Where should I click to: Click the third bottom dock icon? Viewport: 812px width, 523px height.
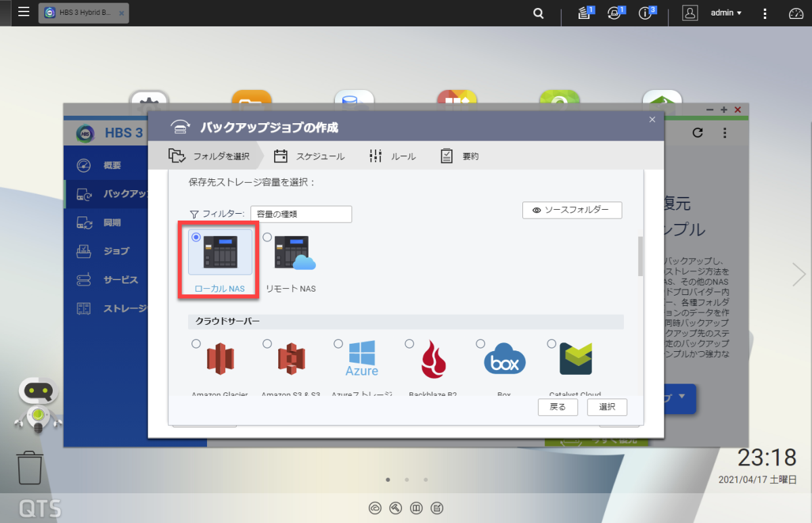pos(417,507)
